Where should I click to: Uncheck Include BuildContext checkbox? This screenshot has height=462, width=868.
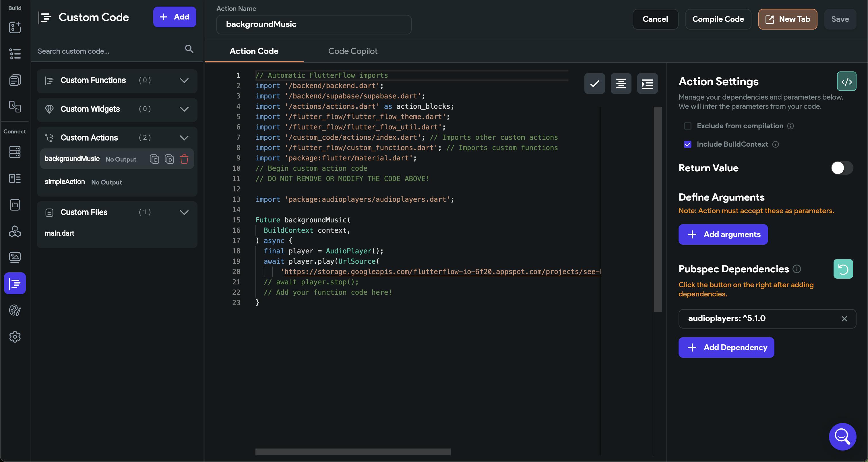pyautogui.click(x=688, y=144)
